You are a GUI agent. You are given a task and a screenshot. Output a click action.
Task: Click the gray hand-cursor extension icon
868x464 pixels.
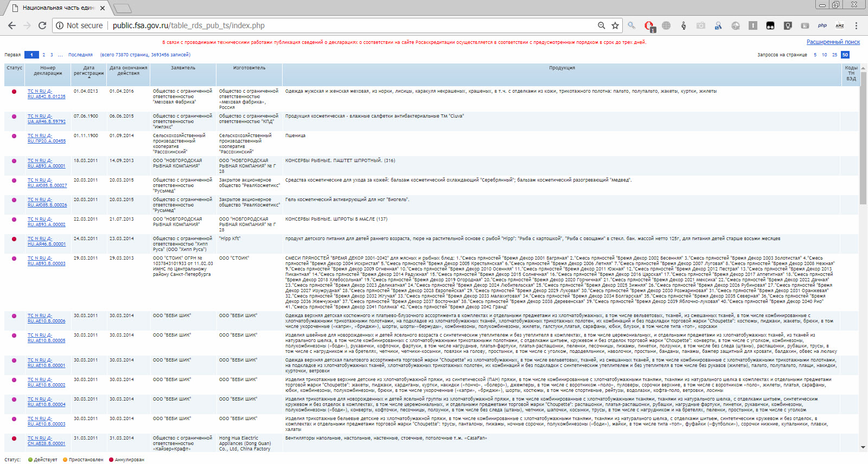805,25
